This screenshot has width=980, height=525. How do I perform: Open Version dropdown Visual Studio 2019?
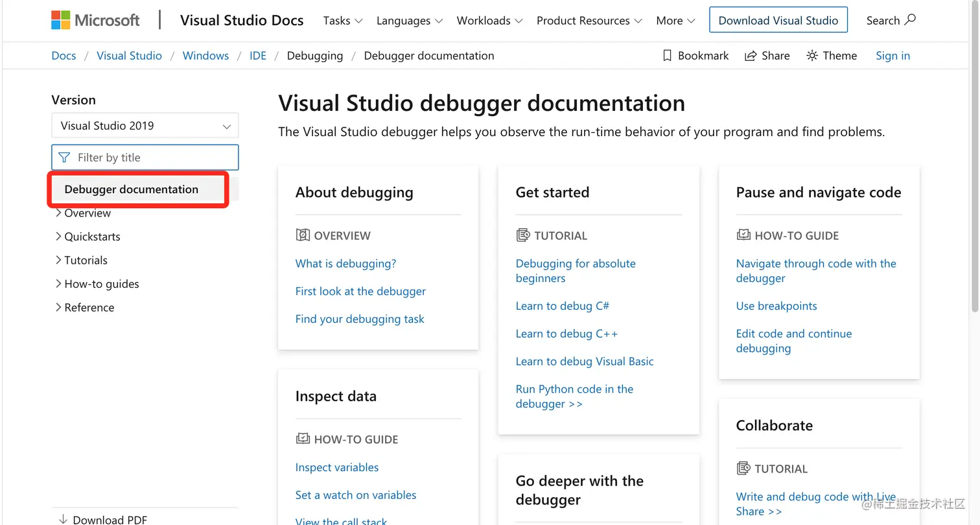[145, 126]
